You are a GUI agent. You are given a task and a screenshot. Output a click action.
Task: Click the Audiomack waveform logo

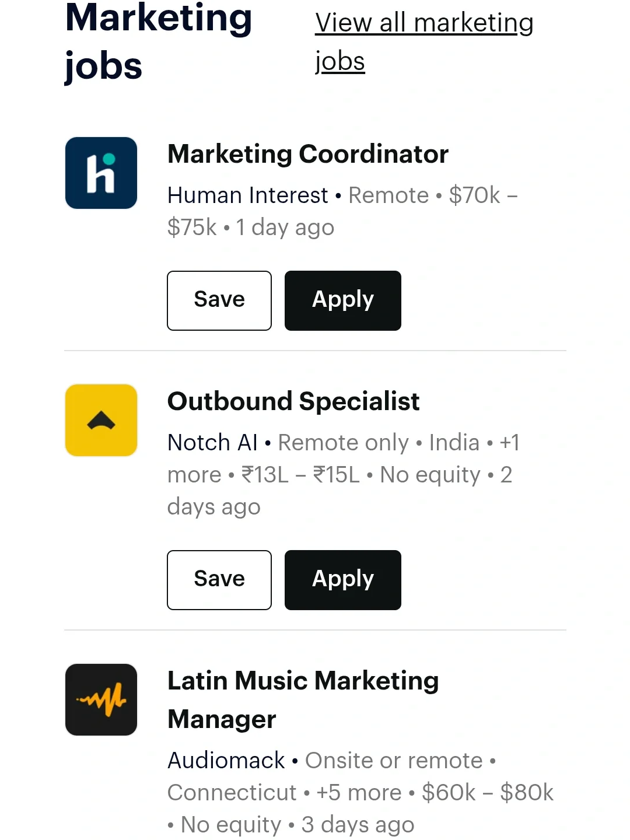[x=101, y=699]
